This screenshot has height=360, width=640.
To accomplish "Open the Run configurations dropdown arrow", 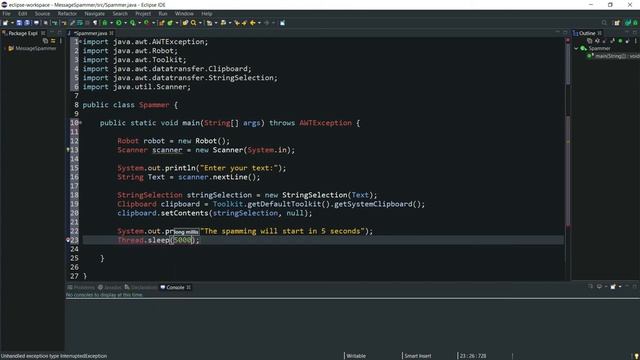I will click(125, 23).
